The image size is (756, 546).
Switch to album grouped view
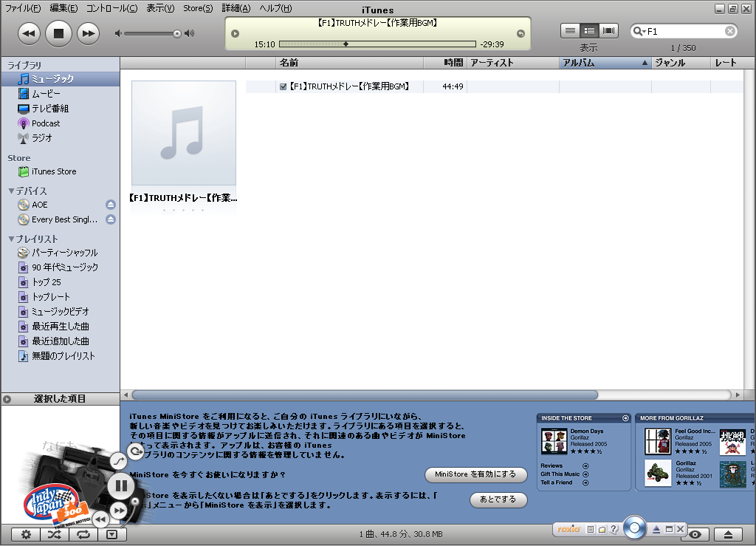[x=589, y=31]
